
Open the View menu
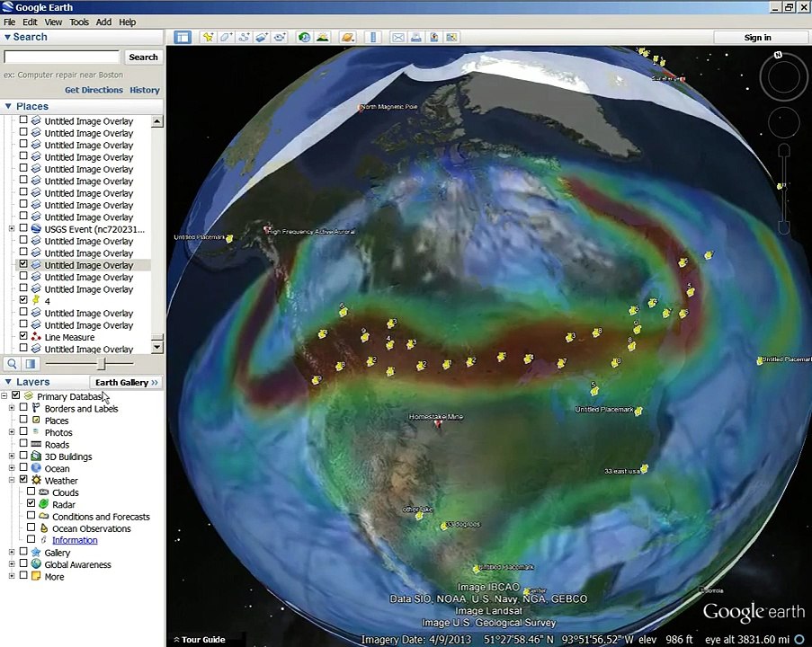click(53, 22)
